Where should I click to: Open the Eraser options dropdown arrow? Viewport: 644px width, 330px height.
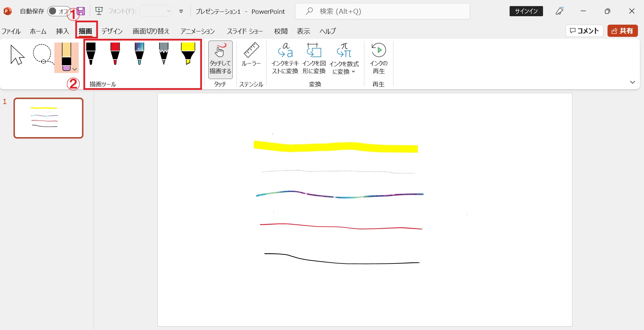[x=75, y=69]
